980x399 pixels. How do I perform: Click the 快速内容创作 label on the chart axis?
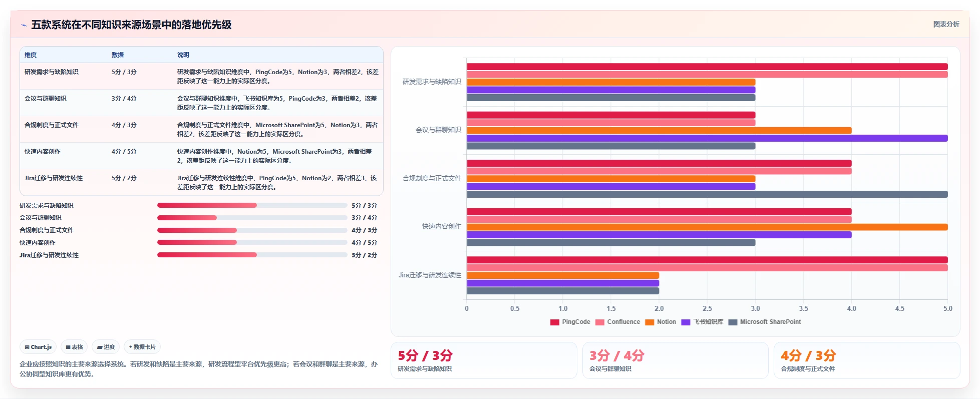click(442, 227)
